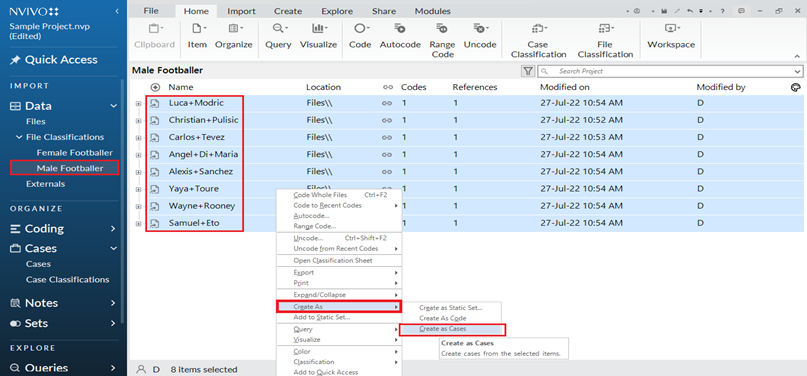
Task: Click the Range Code ribbon button
Action: [x=442, y=40]
